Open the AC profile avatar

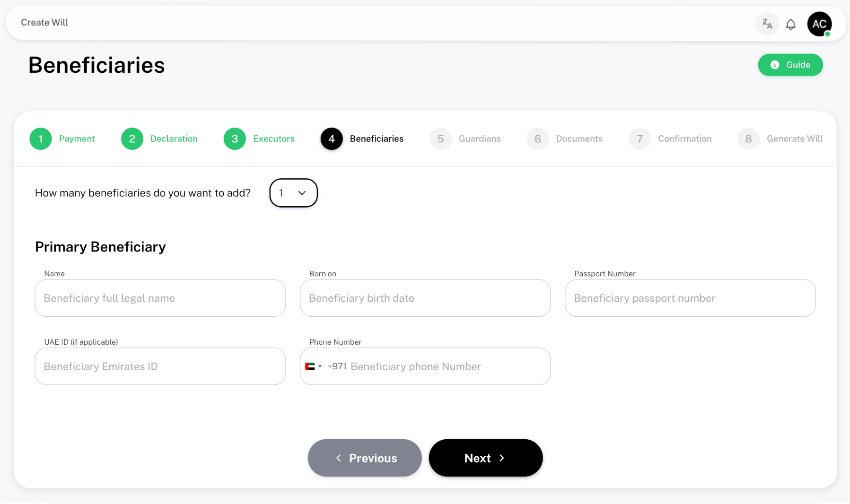coord(820,24)
